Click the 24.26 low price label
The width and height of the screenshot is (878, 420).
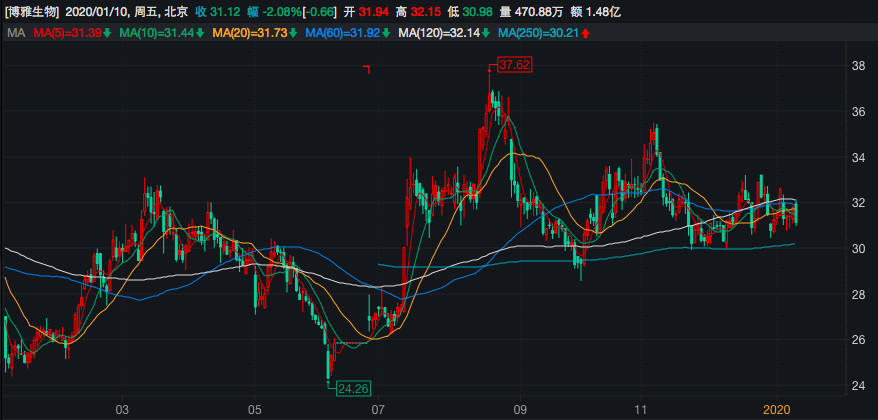click(x=353, y=388)
